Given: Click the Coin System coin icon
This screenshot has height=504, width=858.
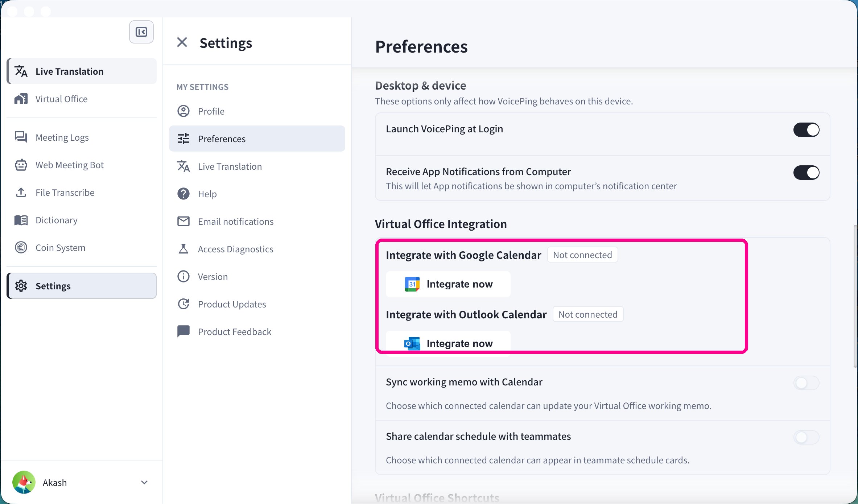Looking at the screenshot, I should [x=21, y=248].
